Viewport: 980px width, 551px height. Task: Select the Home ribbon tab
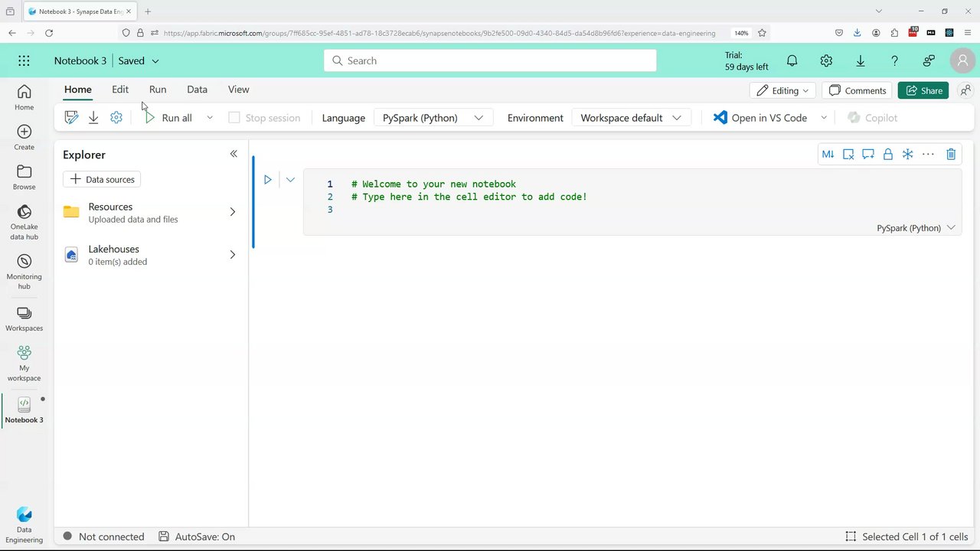coord(77,90)
